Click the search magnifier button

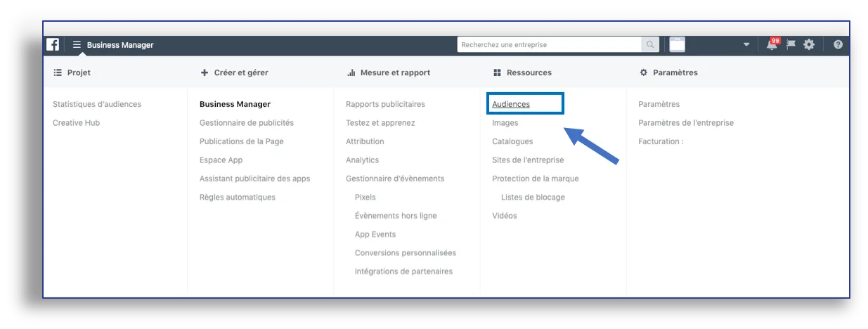pos(651,44)
